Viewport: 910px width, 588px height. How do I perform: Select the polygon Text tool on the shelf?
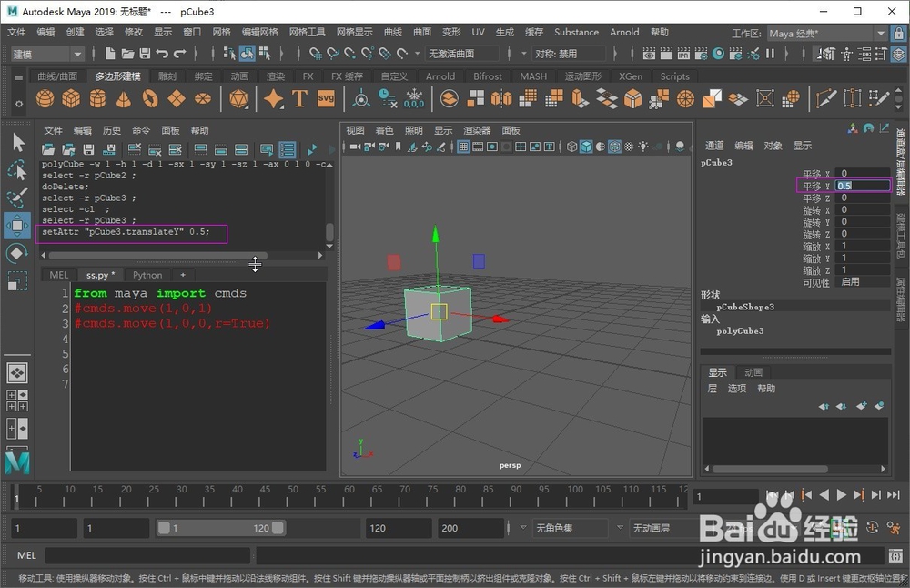298,97
